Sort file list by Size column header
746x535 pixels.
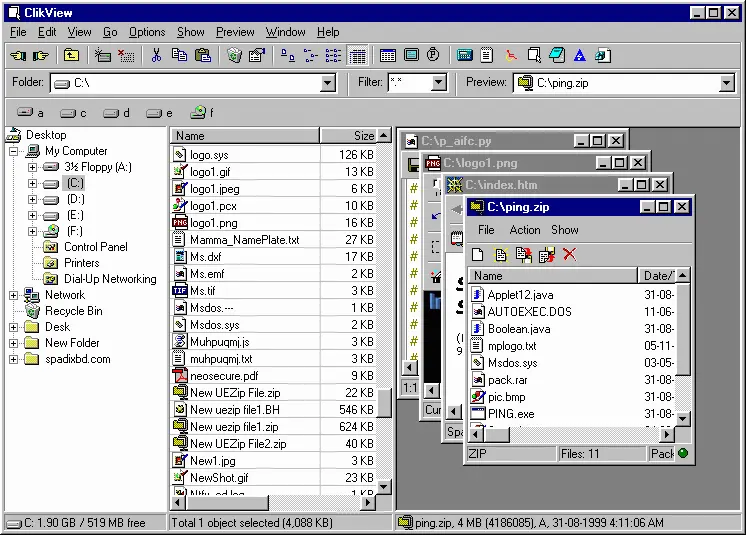(x=363, y=136)
